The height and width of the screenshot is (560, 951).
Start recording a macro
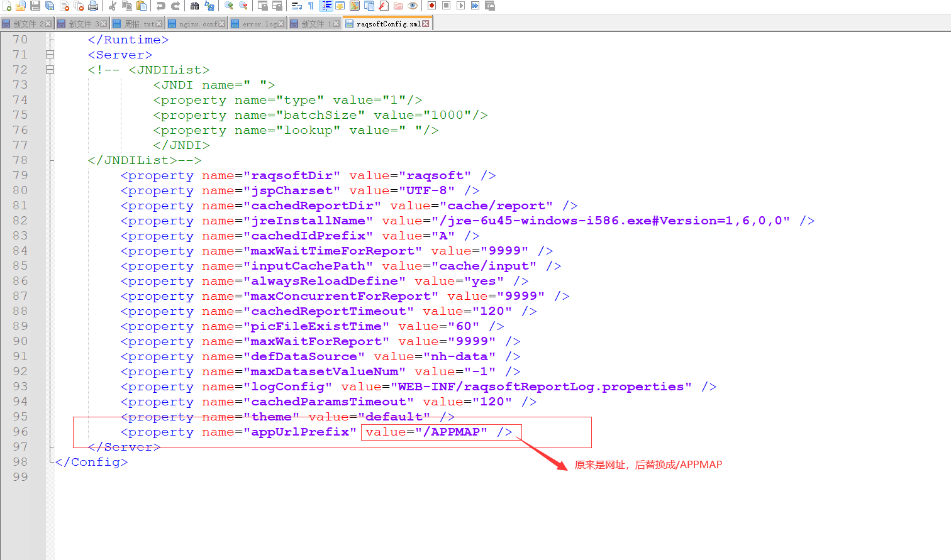(x=431, y=6)
